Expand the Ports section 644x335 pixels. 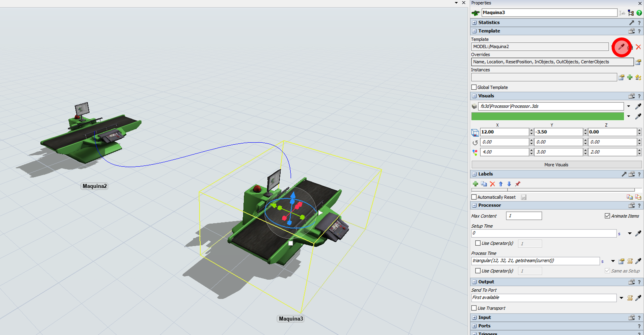[474, 326]
